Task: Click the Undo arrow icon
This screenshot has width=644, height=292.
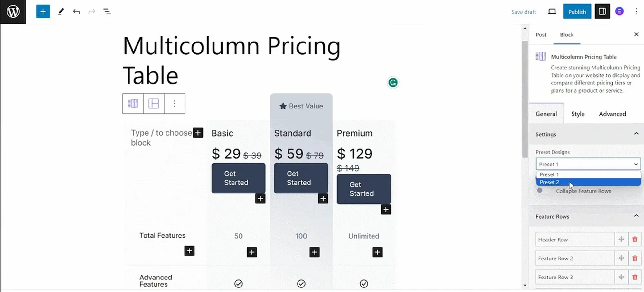Action: point(76,12)
